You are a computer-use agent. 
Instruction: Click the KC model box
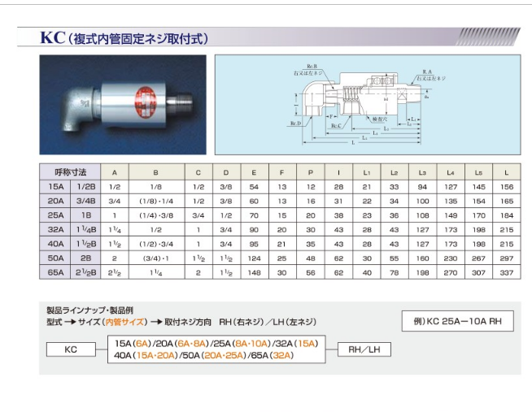(x=71, y=349)
